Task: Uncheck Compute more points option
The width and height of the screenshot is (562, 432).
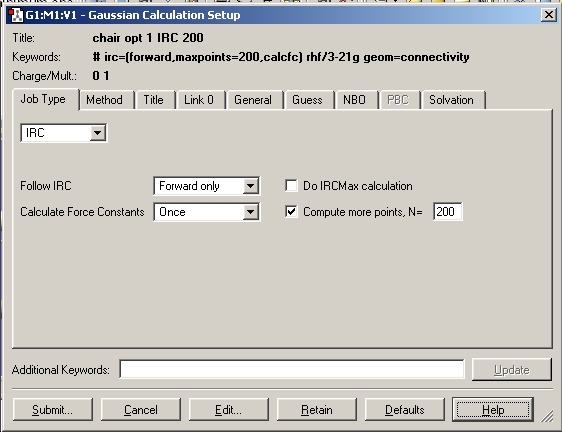Action: point(291,212)
